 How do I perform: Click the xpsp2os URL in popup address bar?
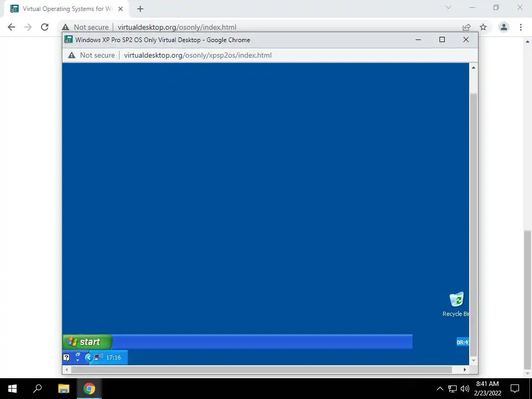tap(197, 55)
